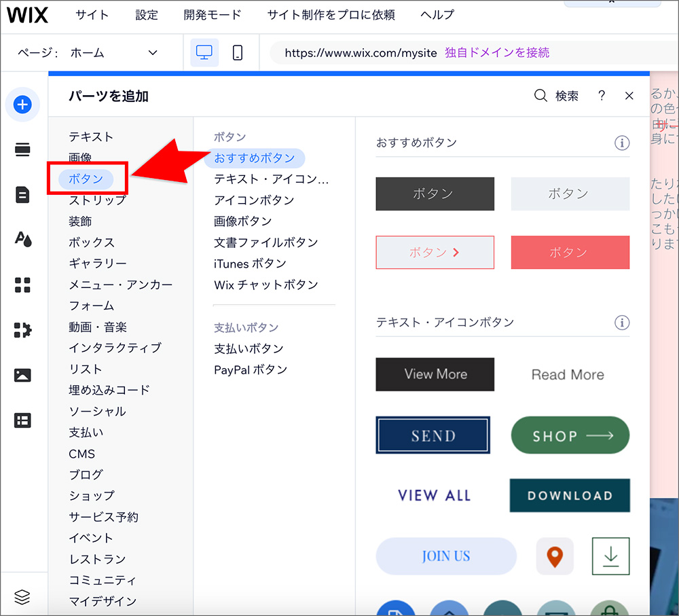Choose 文書ファイルボタン subcategory

tap(266, 242)
